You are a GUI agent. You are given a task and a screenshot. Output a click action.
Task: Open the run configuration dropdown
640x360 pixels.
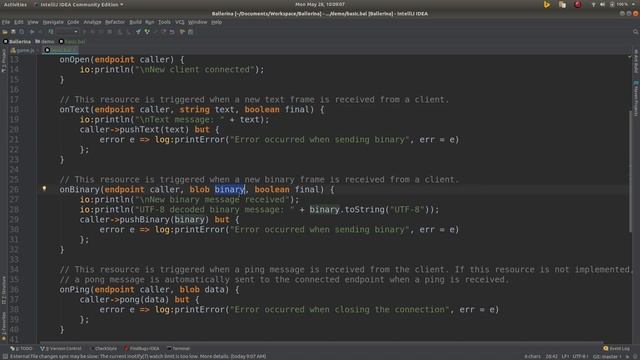(x=67, y=32)
